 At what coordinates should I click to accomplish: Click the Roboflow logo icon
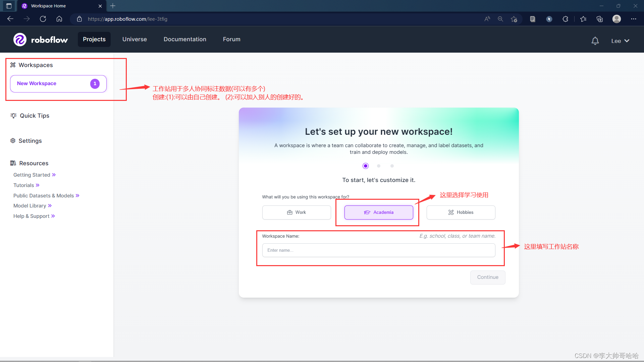point(20,40)
